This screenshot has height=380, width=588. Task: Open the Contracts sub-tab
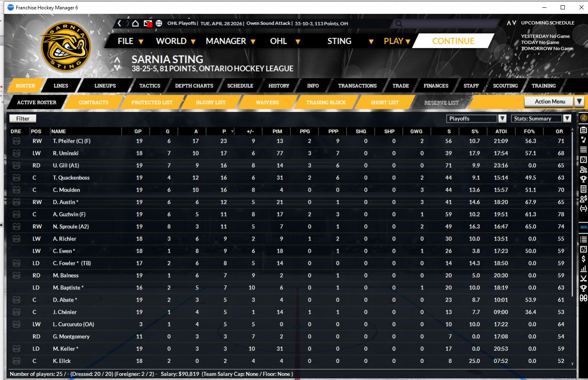93,103
